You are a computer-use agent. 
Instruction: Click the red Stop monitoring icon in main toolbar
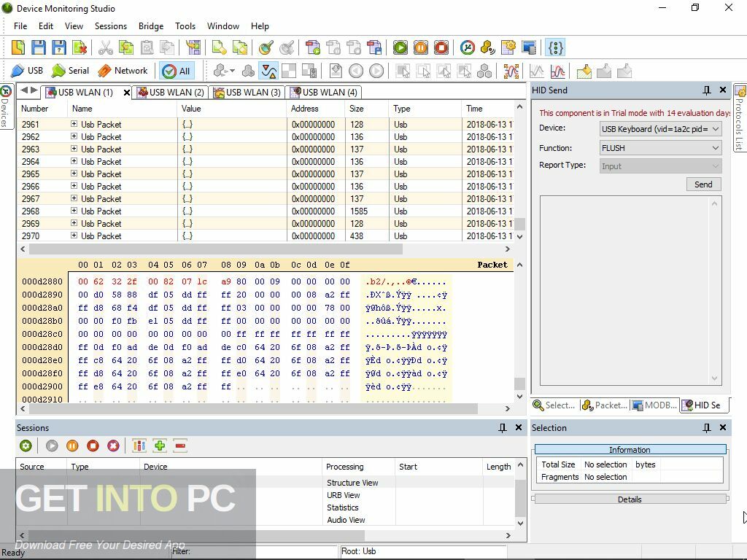point(441,47)
